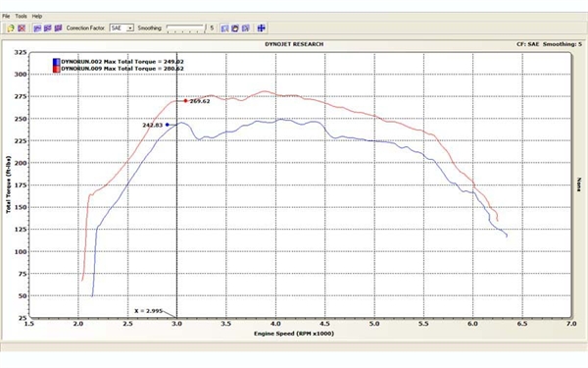This screenshot has height=368, width=588.
Task: Toggle the blue crosshair cursor icon
Action: click(262, 28)
